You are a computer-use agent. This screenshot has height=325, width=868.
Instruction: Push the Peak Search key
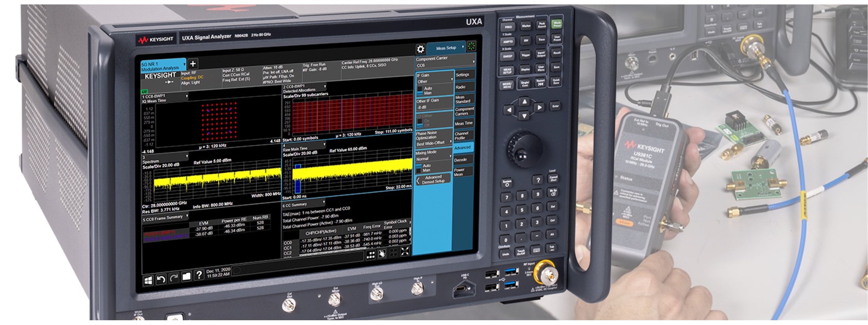[542, 25]
